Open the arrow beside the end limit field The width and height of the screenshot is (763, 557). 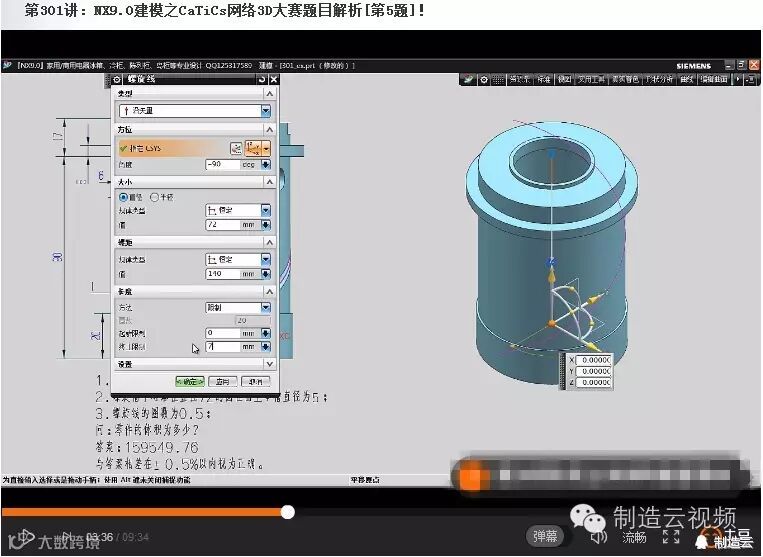[x=266, y=346]
